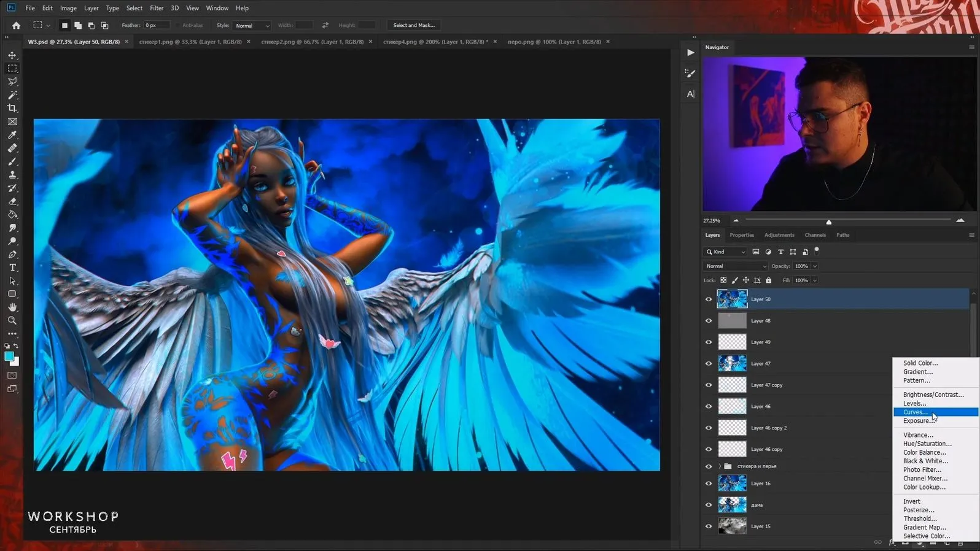980x551 pixels.
Task: Select the Zoom tool
Action: click(12, 320)
